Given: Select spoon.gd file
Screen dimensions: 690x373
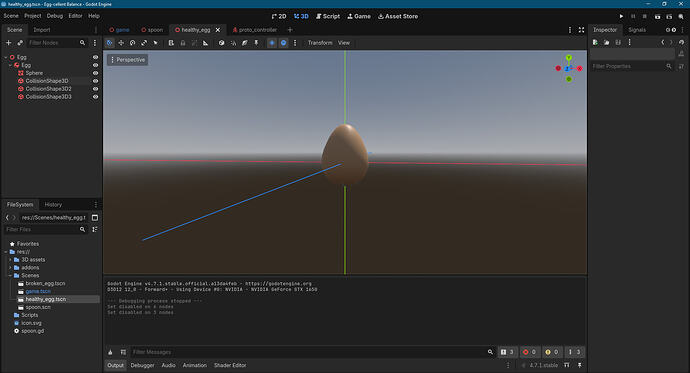Looking at the screenshot, I should (x=33, y=331).
